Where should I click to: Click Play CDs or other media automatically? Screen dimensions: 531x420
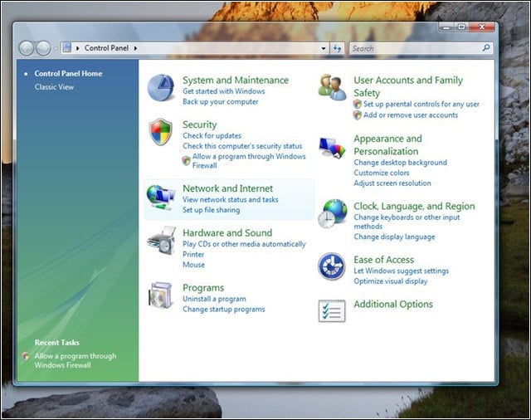click(244, 244)
